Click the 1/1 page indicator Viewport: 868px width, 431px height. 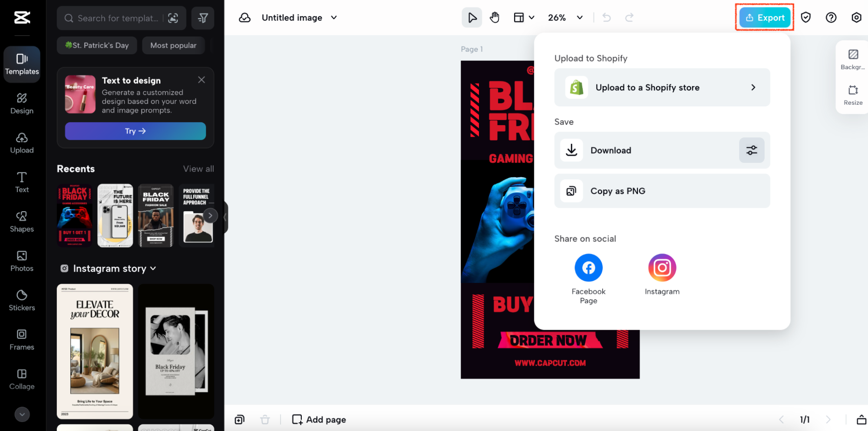(805, 420)
